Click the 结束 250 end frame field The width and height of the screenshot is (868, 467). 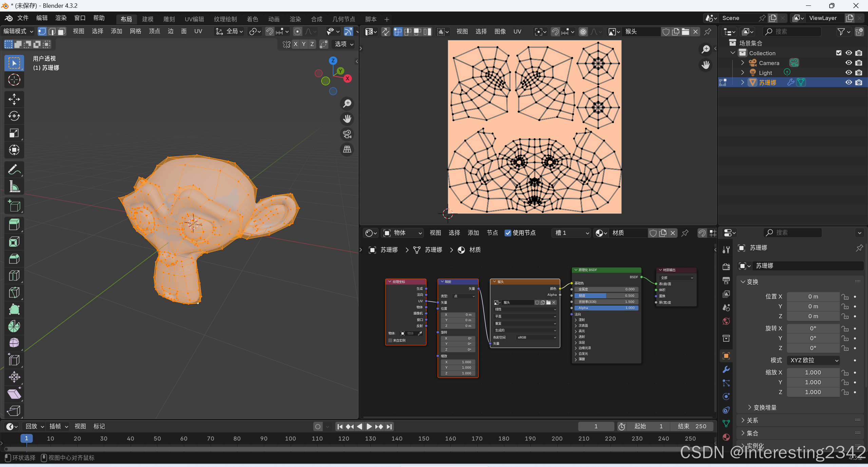(692, 426)
